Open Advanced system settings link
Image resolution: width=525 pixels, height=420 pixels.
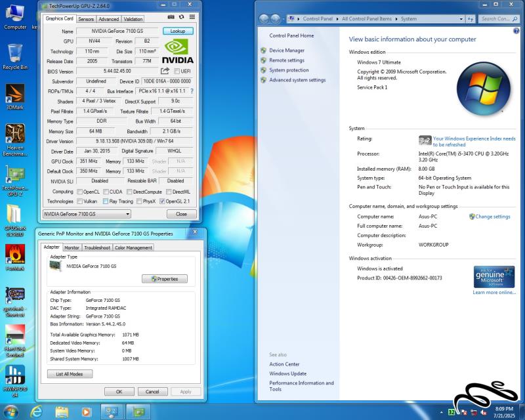(x=297, y=79)
